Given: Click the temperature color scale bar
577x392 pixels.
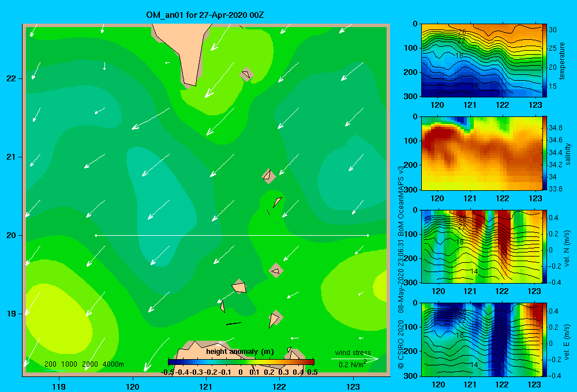Looking at the screenshot, I should 545,61.
